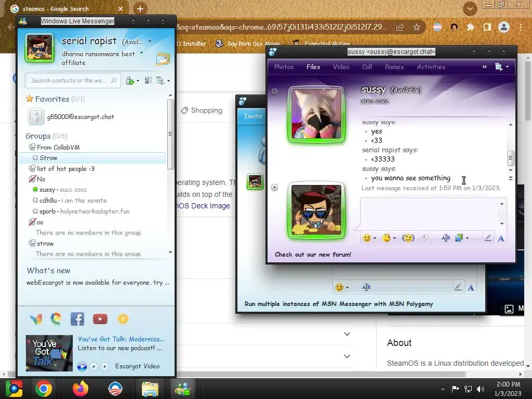Collapse the list of hot people :3 group

click(x=32, y=168)
